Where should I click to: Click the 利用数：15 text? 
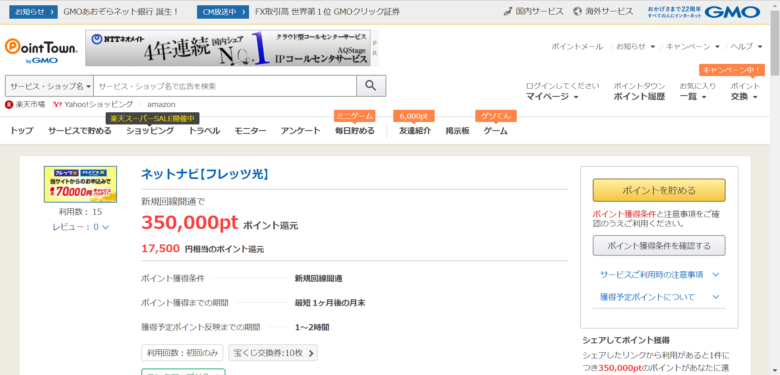tap(81, 212)
